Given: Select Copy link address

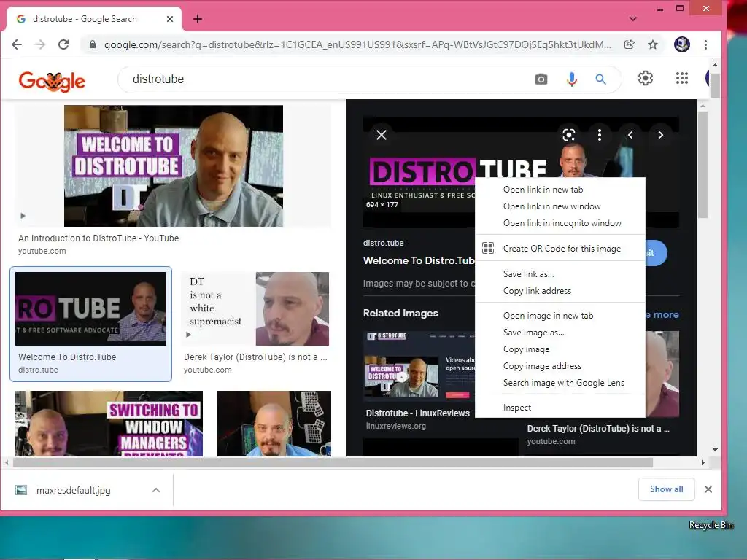Looking at the screenshot, I should tap(560, 290).
